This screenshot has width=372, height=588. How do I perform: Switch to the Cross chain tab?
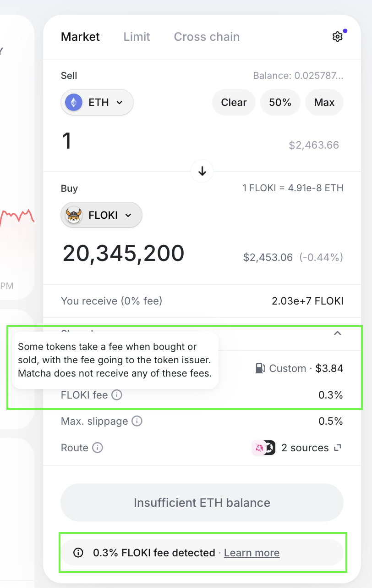(206, 37)
